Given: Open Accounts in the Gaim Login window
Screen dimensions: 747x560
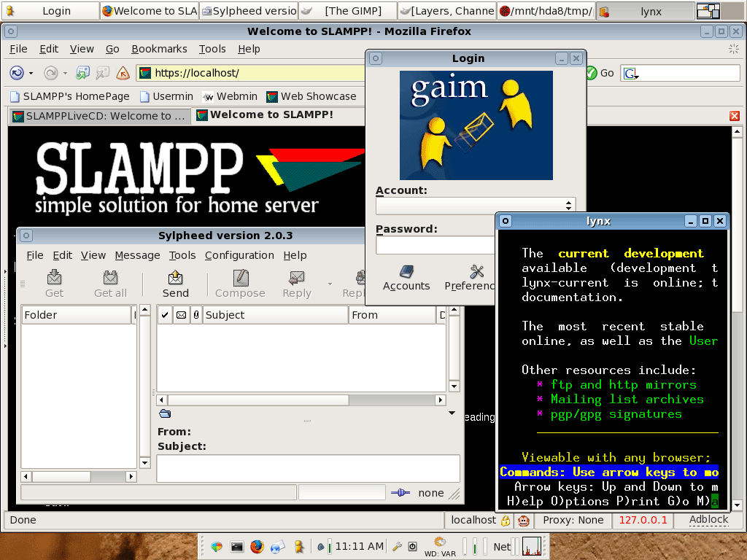Looking at the screenshot, I should [x=406, y=278].
